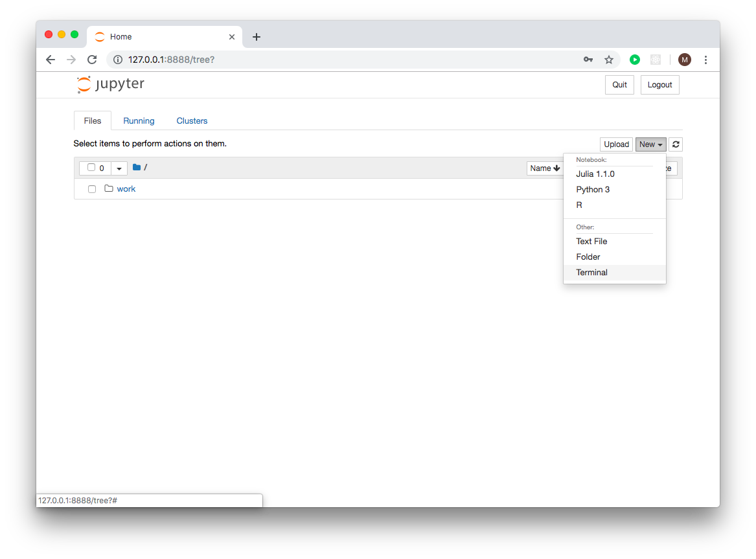
Task: Click the Jupyter logo
Action: [110, 84]
